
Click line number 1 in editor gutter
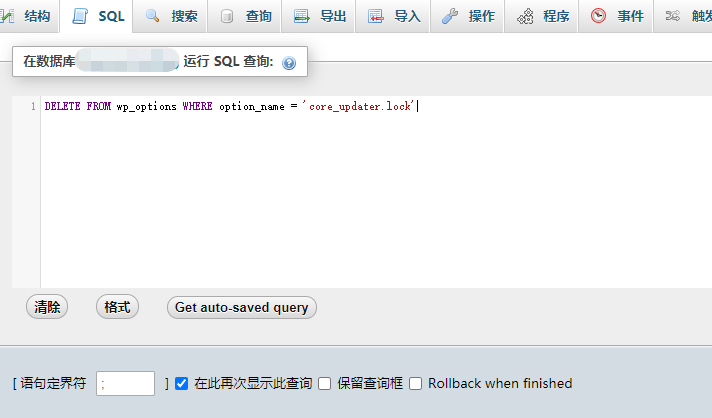33,106
